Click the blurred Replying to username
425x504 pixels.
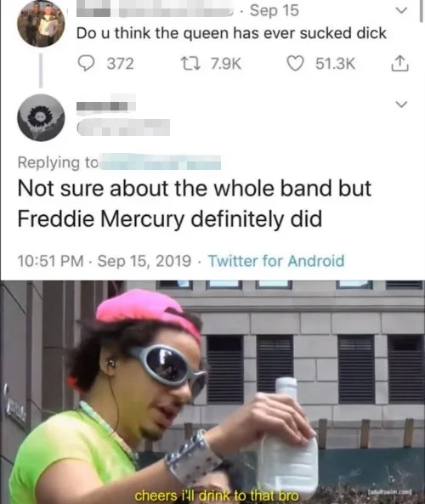(161, 161)
